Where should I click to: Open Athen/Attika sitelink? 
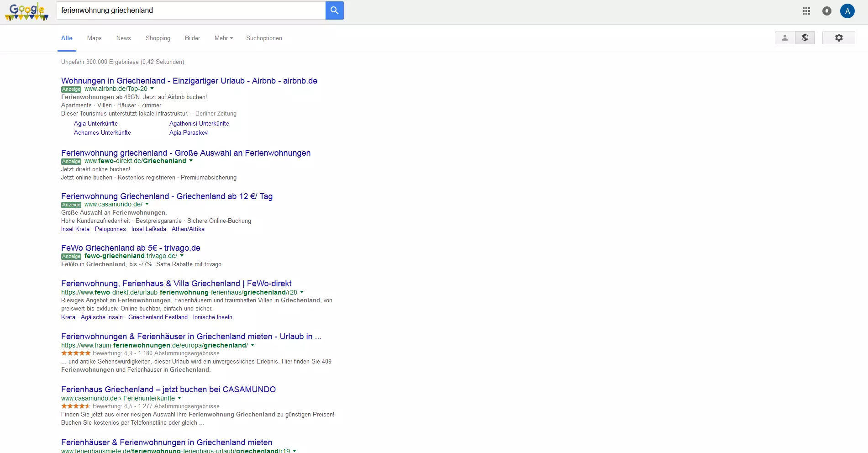188,229
